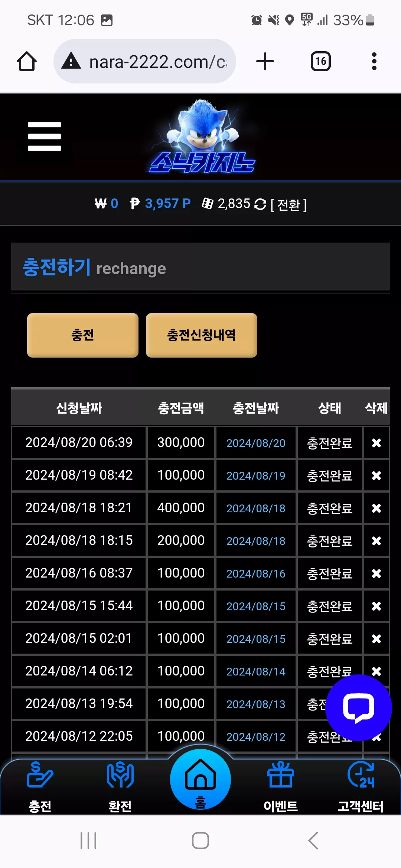
Task: Tap the nara-2222.com address bar
Action: pyautogui.click(x=145, y=61)
